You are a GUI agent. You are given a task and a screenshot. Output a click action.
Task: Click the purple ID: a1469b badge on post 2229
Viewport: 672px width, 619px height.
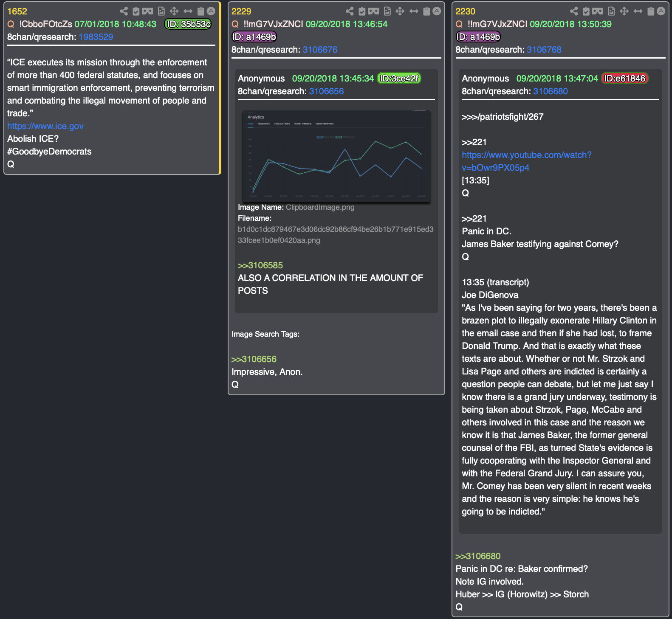click(254, 37)
